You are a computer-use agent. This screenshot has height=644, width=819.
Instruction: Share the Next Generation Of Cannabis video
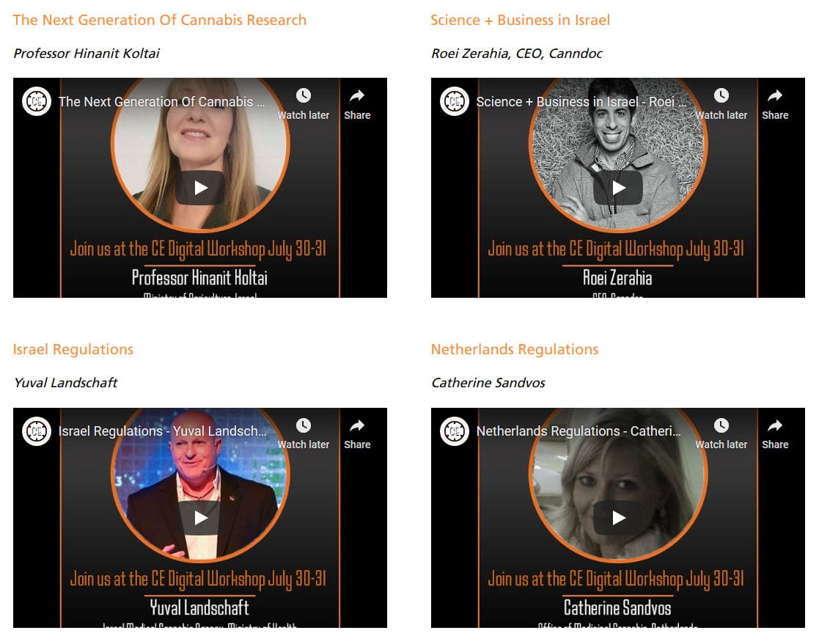pos(357,104)
